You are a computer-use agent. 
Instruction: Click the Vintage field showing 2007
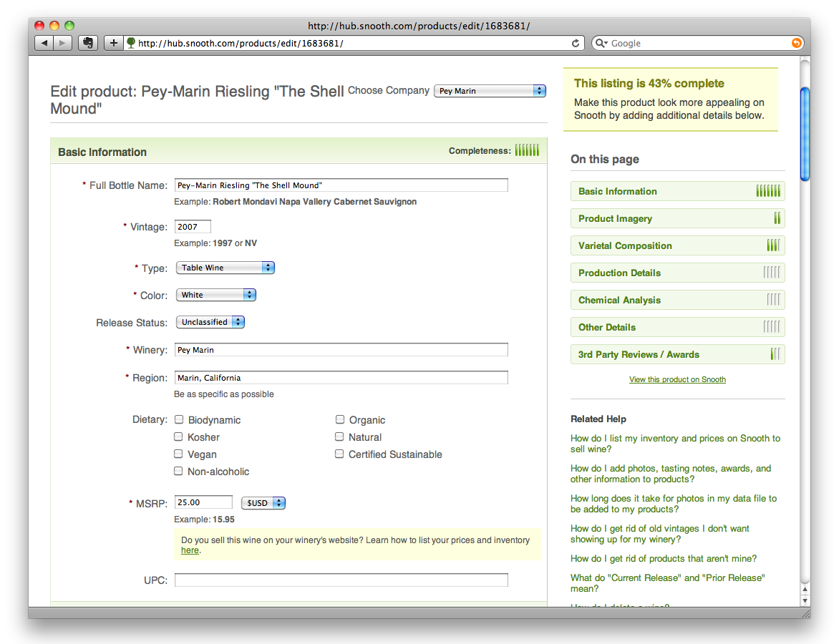[x=193, y=227]
